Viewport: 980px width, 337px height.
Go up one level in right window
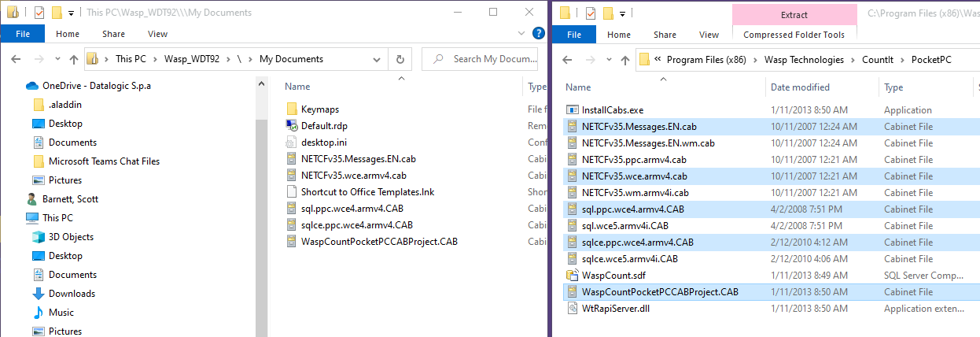pyautogui.click(x=625, y=59)
